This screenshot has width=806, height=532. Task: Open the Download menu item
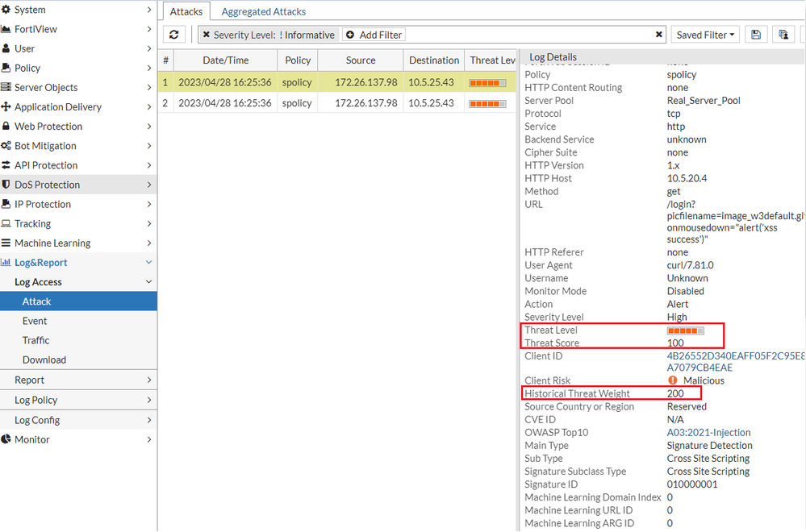click(x=78, y=360)
